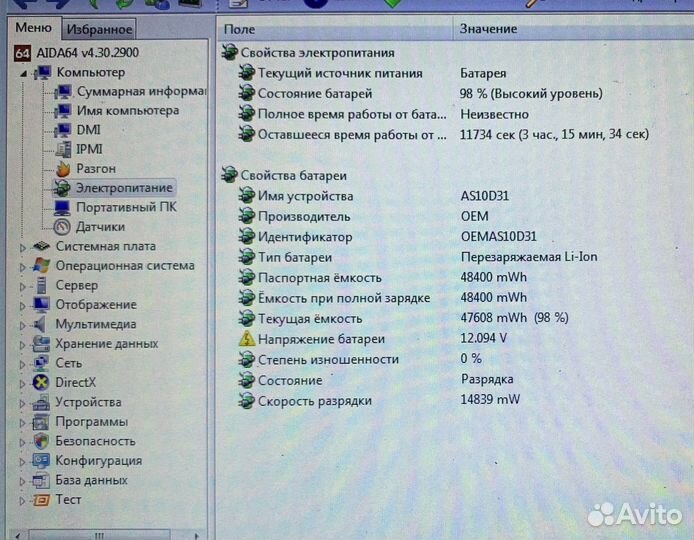Click the Тест benchmark icon
Screen dimensions: 694x540
pyautogui.click(x=41, y=500)
